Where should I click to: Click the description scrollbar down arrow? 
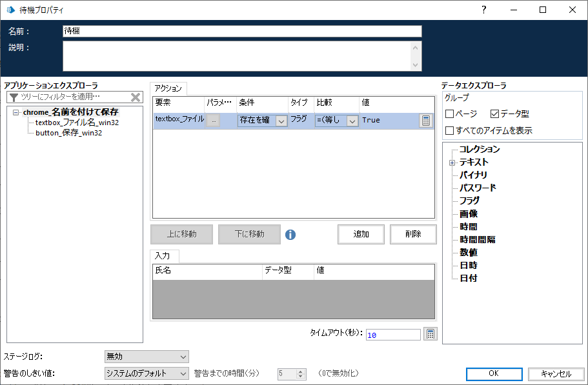415,64
